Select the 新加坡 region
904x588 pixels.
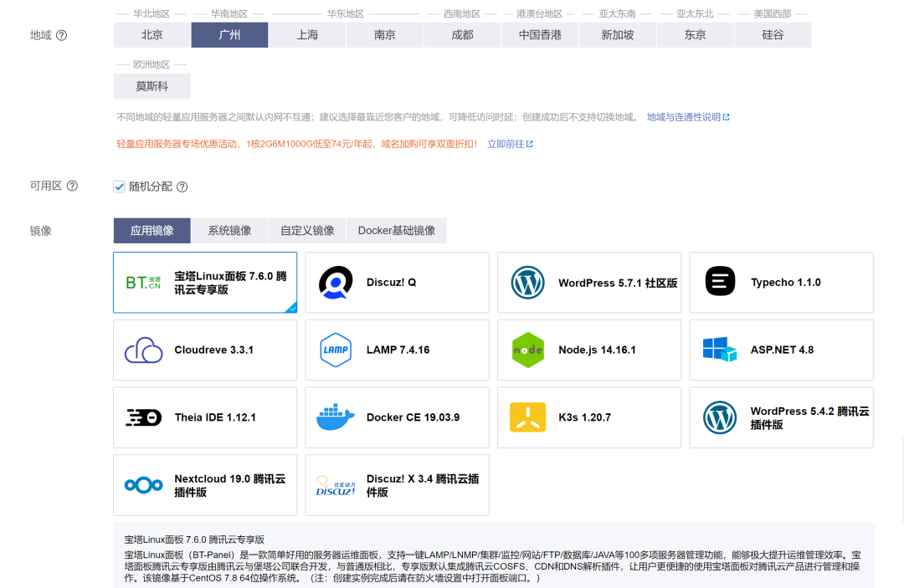tap(618, 35)
